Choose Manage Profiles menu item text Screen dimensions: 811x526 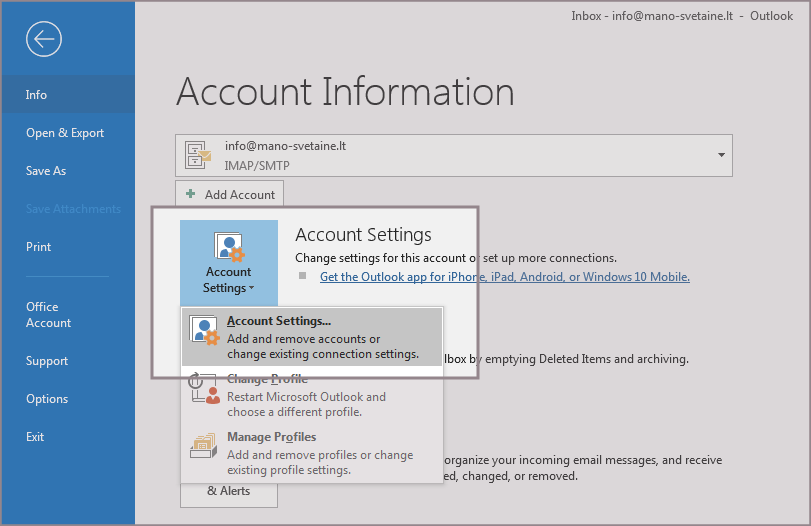(271, 437)
